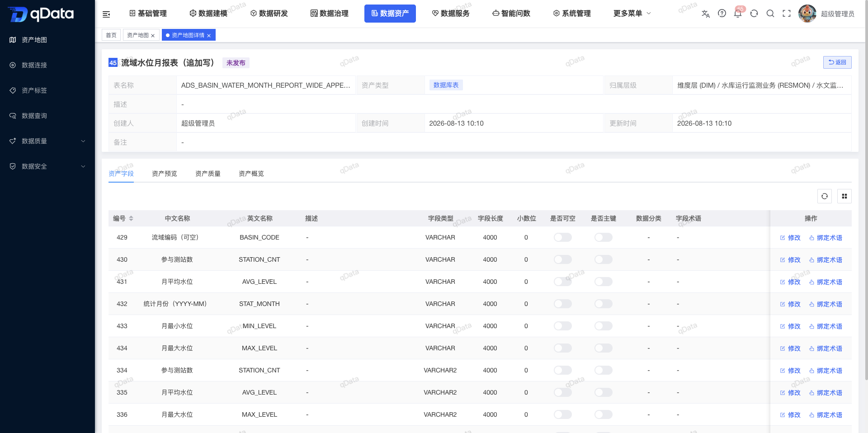This screenshot has height=433, width=868.
Task: Close the 资产地图详情 tab
Action: click(209, 36)
